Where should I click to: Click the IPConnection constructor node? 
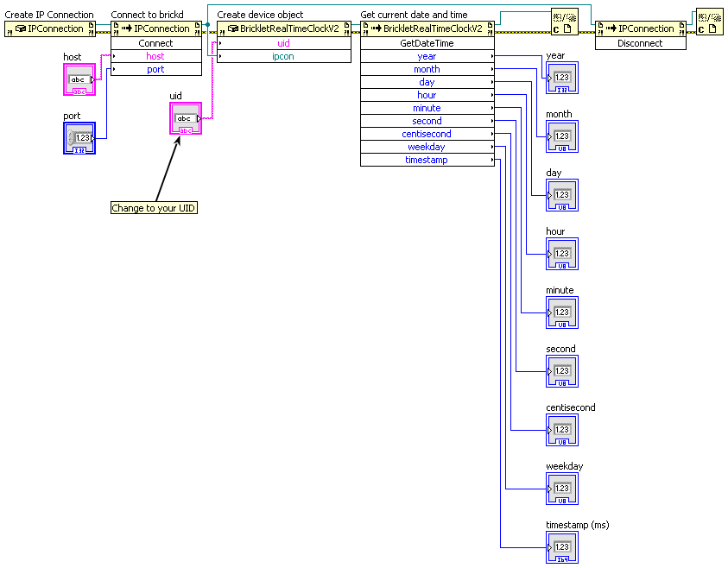pyautogui.click(x=50, y=28)
